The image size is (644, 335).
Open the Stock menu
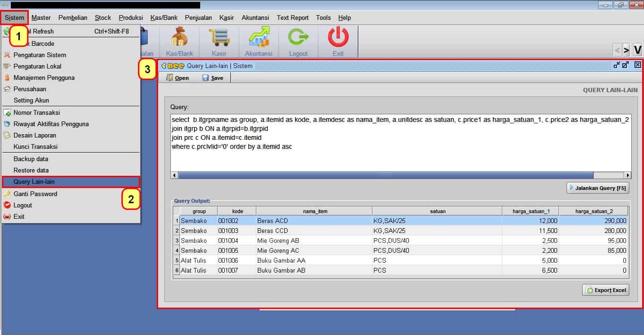coord(103,17)
